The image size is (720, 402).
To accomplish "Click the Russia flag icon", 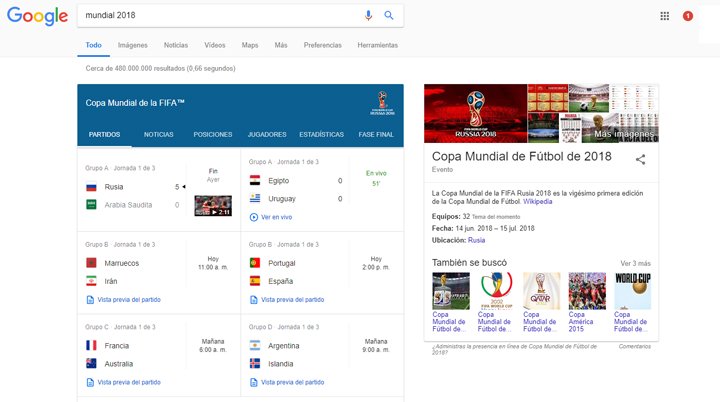I will [91, 187].
